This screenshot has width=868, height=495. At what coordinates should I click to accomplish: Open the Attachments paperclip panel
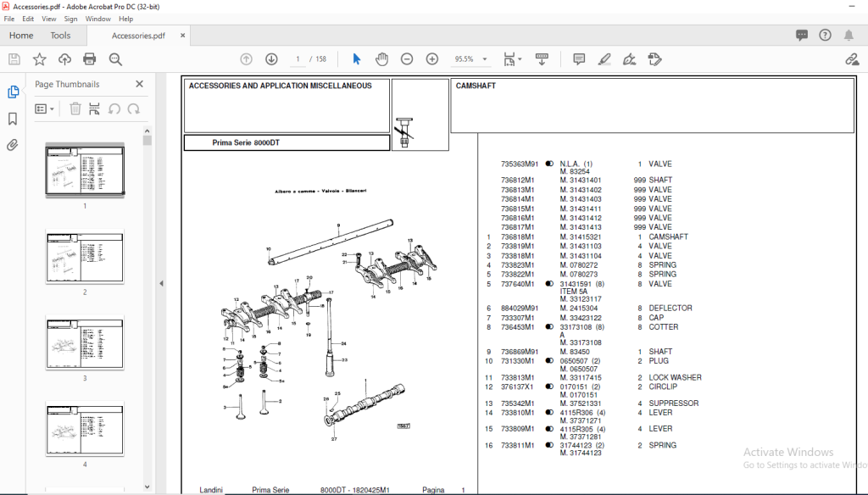pos(13,145)
